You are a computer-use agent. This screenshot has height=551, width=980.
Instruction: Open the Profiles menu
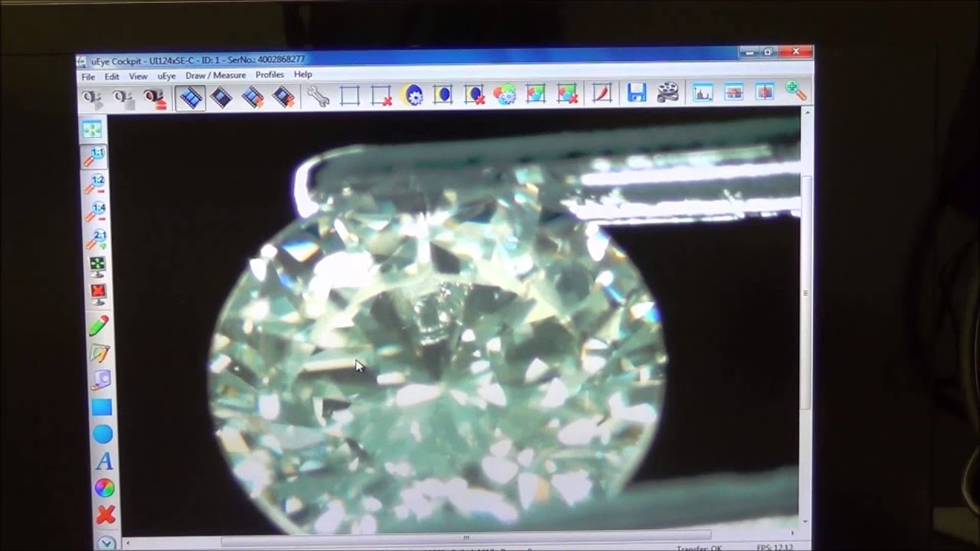tap(269, 75)
